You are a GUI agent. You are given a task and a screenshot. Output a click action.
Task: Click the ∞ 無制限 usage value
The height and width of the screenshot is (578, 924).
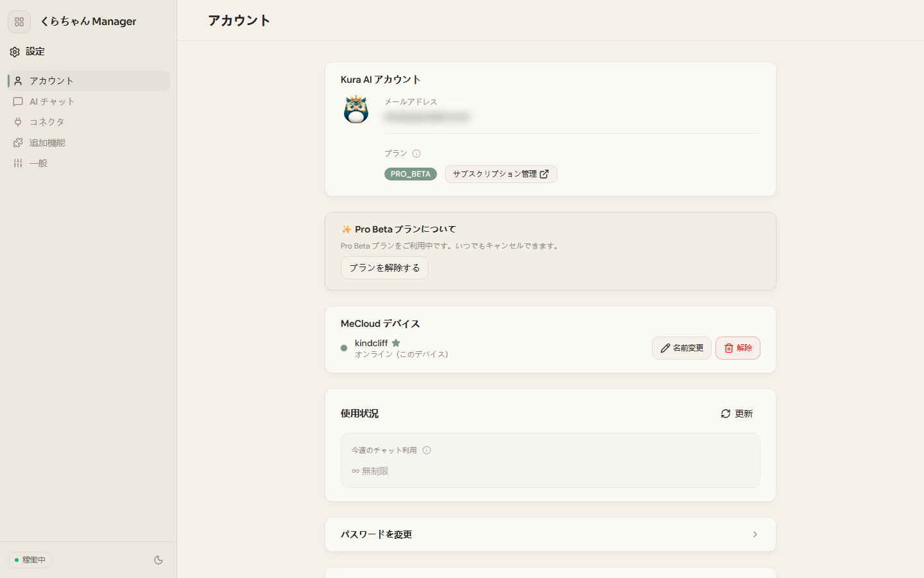370,471
